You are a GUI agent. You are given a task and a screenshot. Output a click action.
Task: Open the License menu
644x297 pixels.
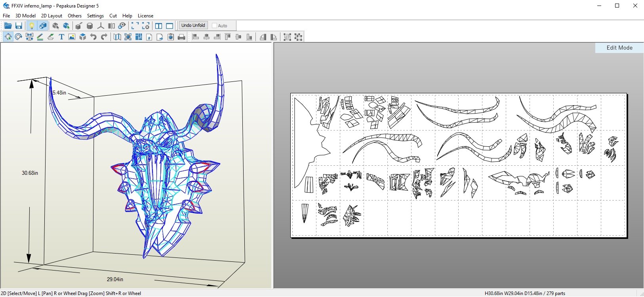(x=145, y=16)
